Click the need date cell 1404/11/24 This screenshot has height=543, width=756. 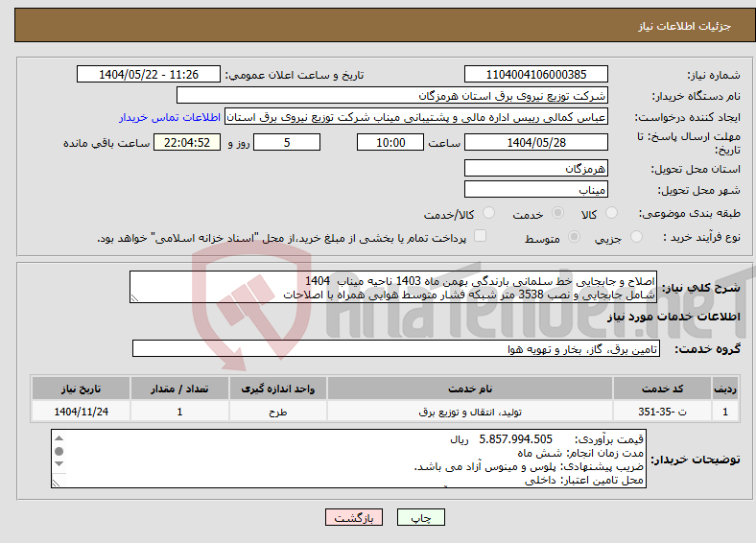81,412
